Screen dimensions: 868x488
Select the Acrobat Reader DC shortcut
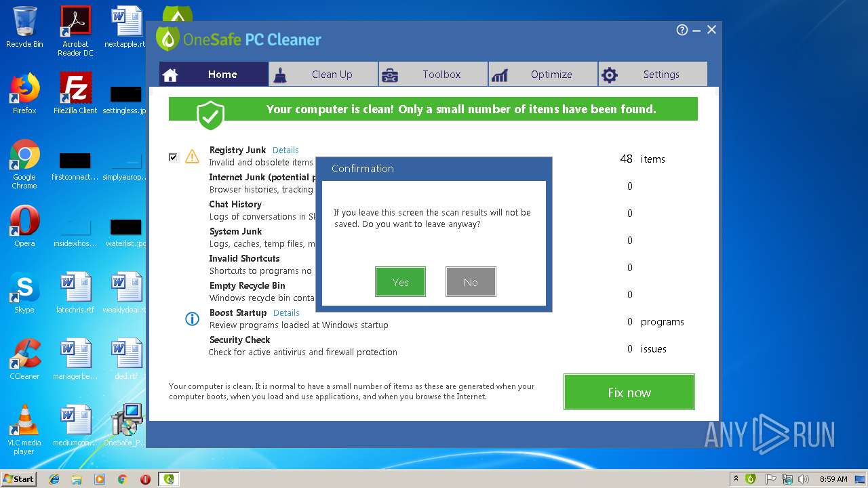[x=75, y=31]
